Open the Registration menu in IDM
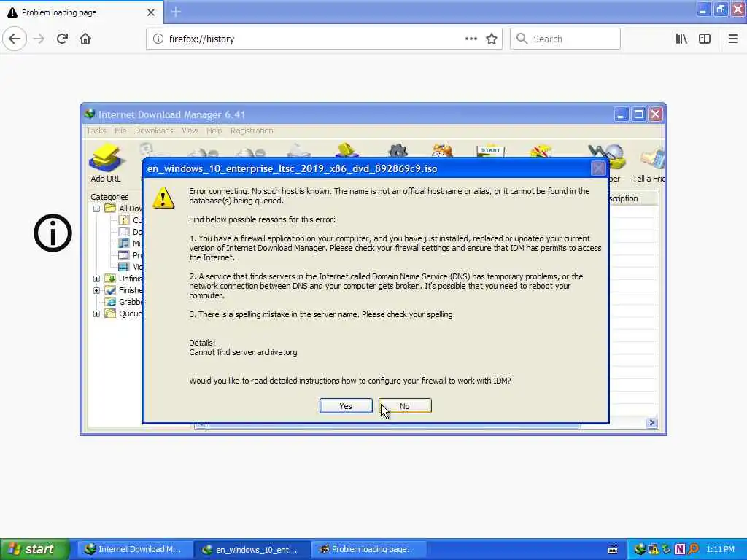 [x=252, y=131]
